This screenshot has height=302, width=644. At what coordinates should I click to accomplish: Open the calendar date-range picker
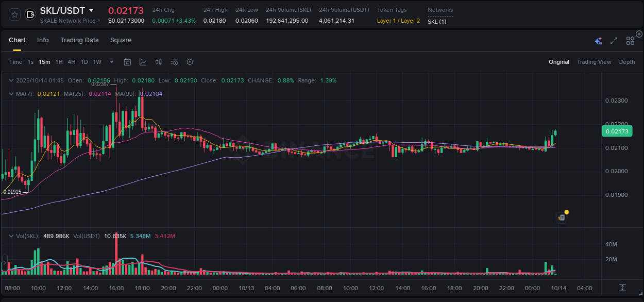click(127, 62)
